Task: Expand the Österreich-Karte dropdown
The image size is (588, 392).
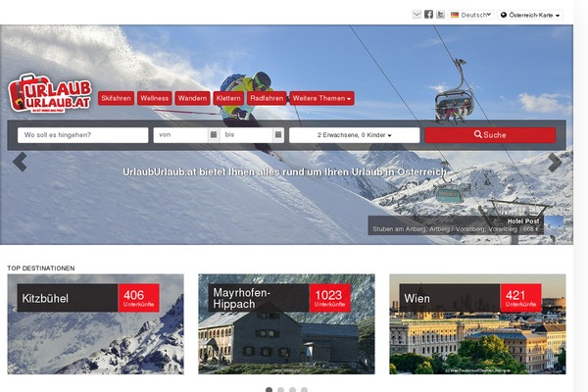Action: (530, 15)
